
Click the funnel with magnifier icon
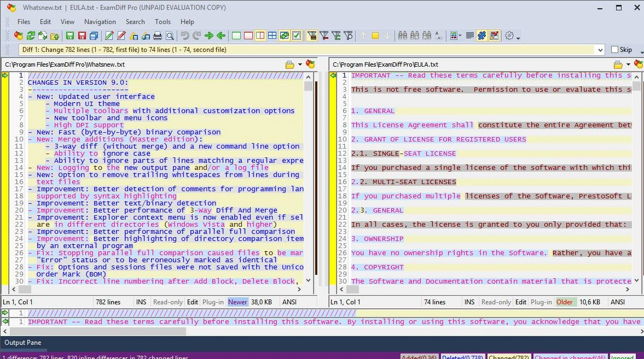(x=348, y=36)
